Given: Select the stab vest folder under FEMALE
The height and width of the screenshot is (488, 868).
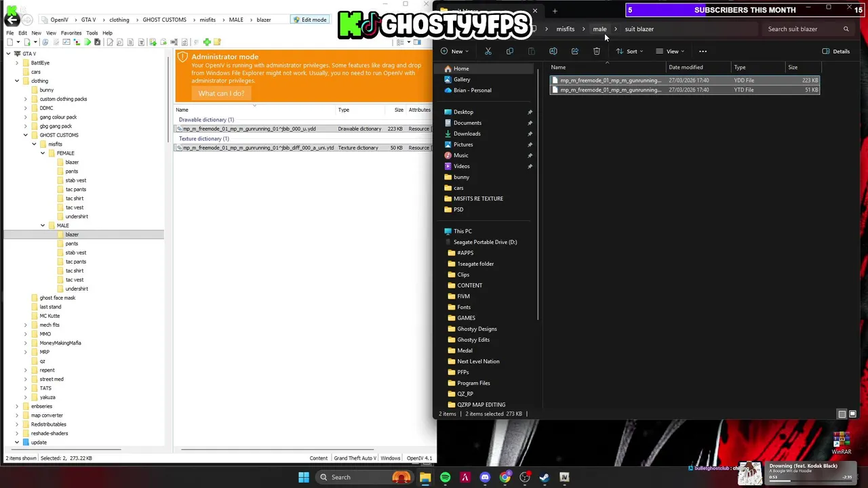Looking at the screenshot, I should pos(75,180).
